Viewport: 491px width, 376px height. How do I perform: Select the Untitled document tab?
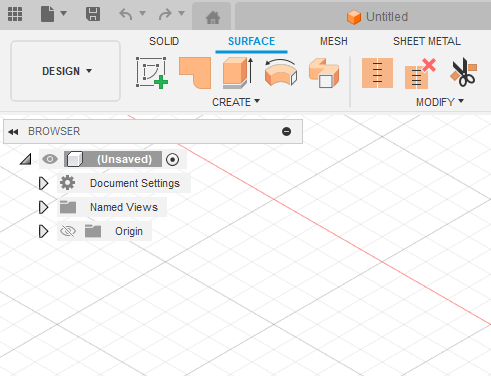(x=377, y=17)
